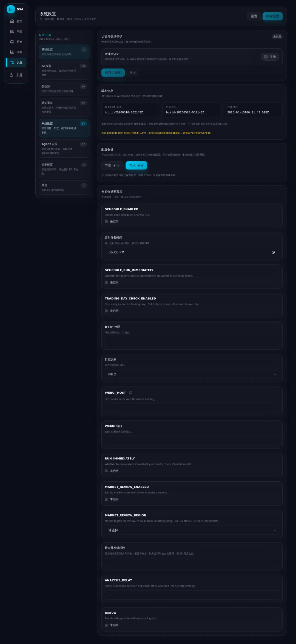Open the 首页 home icon

tap(12, 21)
